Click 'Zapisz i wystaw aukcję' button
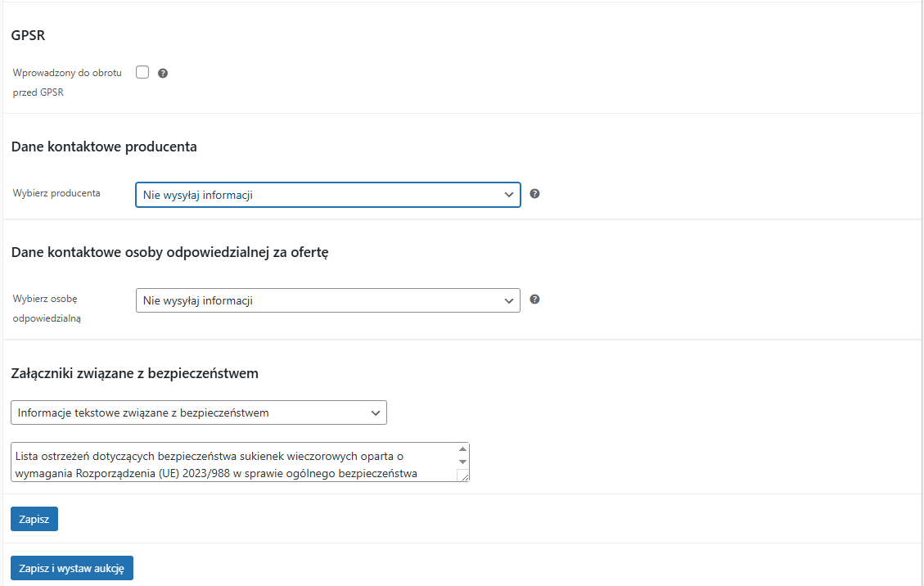 [72, 568]
